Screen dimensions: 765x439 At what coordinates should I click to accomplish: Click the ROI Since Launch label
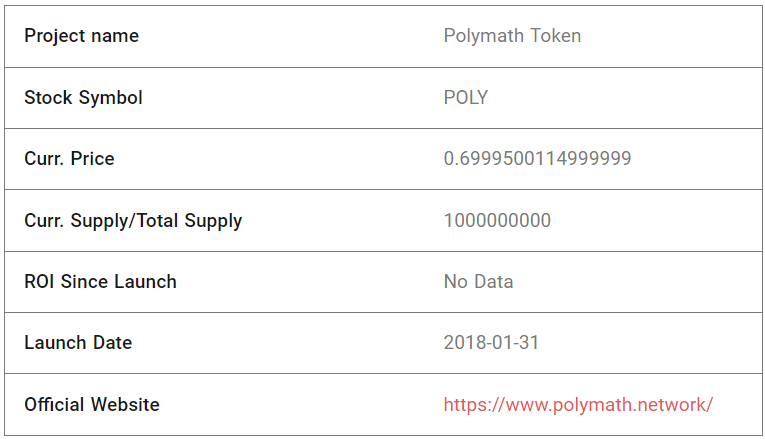101,282
